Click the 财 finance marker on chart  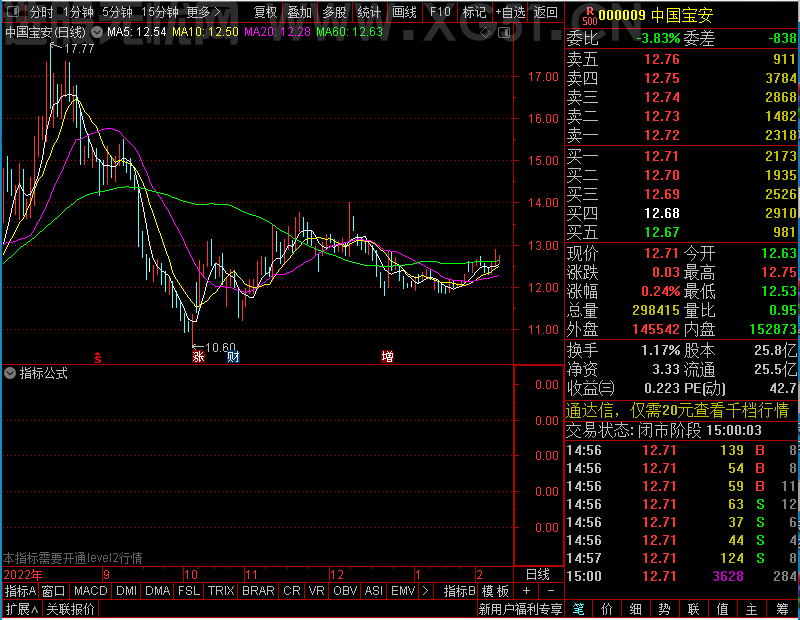click(x=233, y=357)
